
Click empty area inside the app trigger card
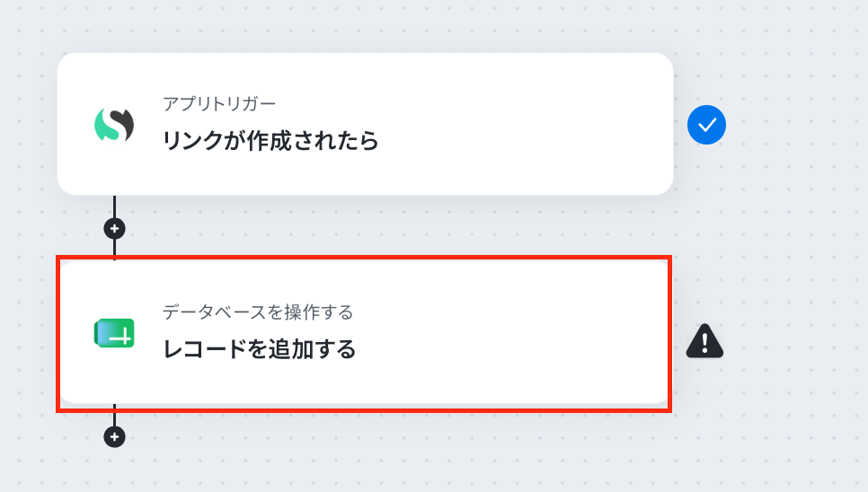526,125
